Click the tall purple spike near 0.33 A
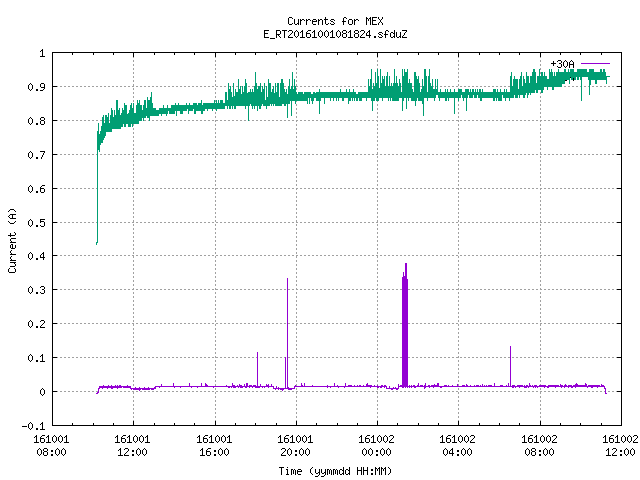 tap(287, 333)
